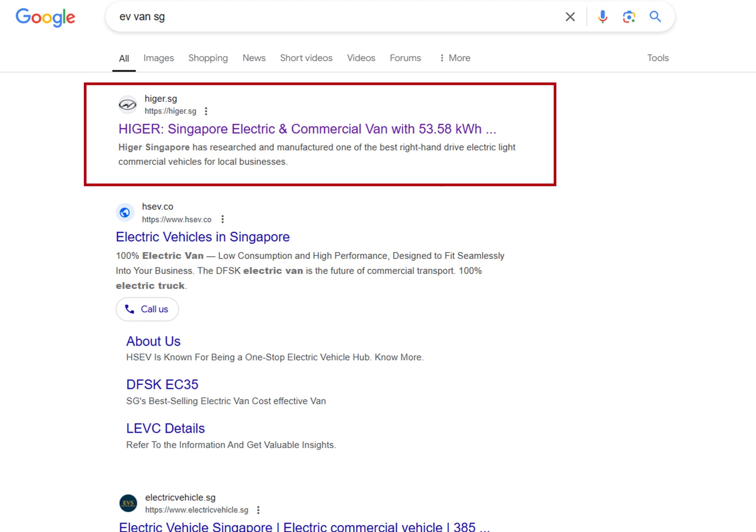
Task: Start voice search with microphone icon
Action: tap(602, 17)
